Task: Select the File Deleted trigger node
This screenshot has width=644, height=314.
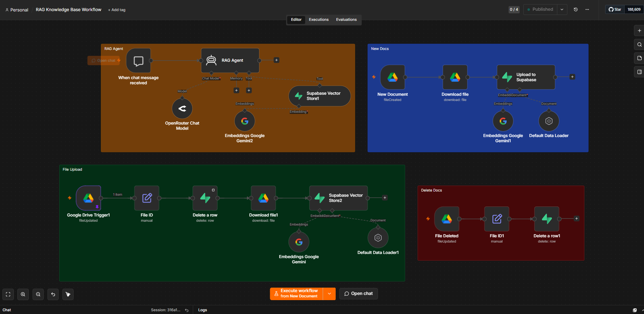Action: (x=447, y=219)
